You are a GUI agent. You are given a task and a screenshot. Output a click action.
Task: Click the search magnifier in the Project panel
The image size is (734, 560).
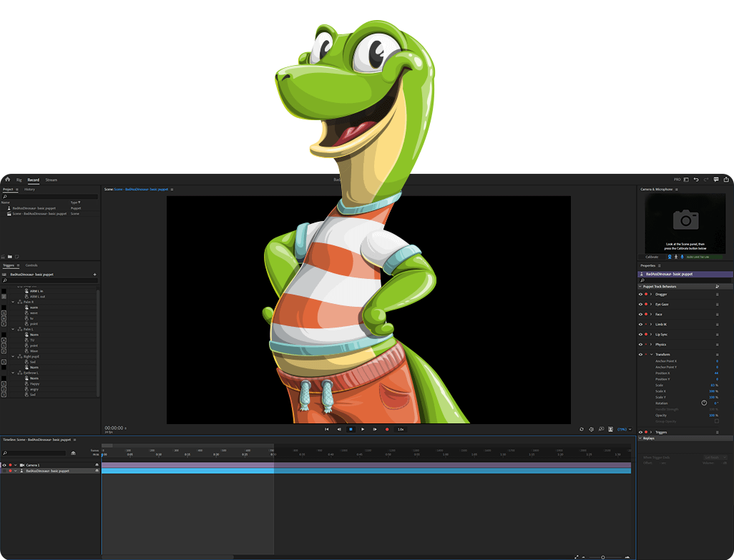(5, 197)
